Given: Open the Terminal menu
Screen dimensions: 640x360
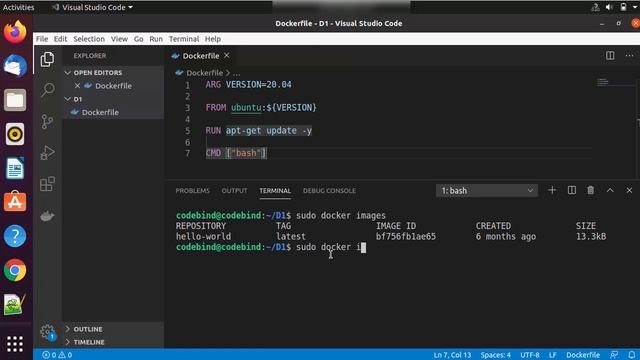Looking at the screenshot, I should (184, 39).
